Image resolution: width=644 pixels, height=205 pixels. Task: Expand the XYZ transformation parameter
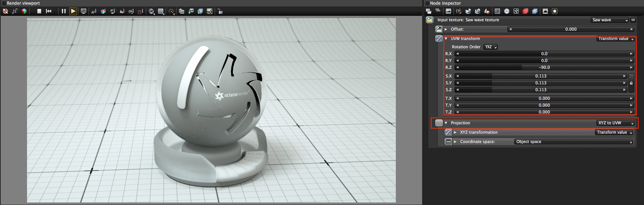click(x=455, y=132)
